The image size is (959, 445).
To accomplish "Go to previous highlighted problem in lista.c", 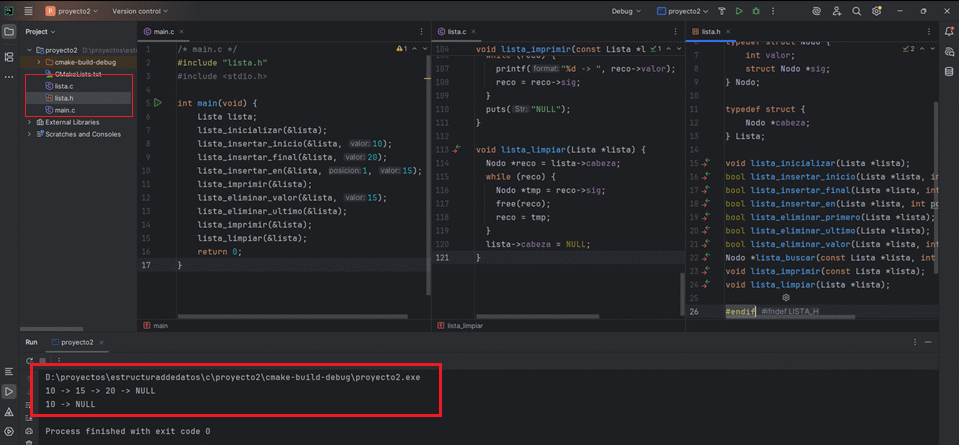I will (x=668, y=48).
